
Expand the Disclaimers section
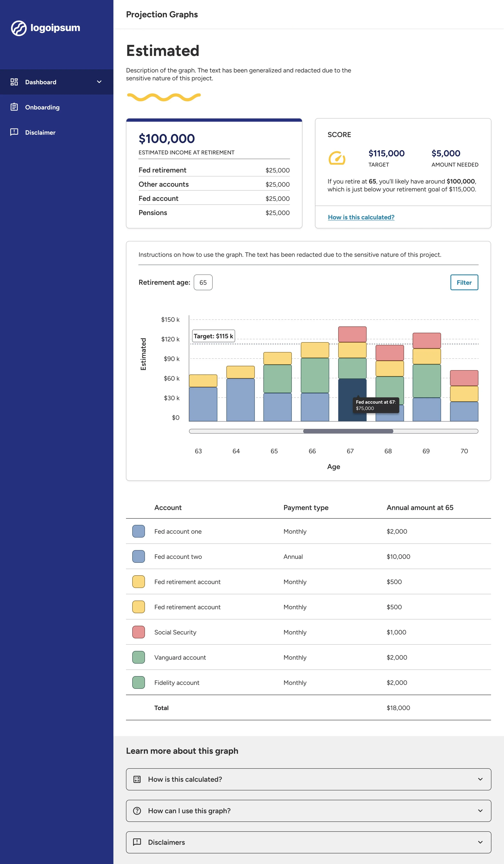pos(309,842)
